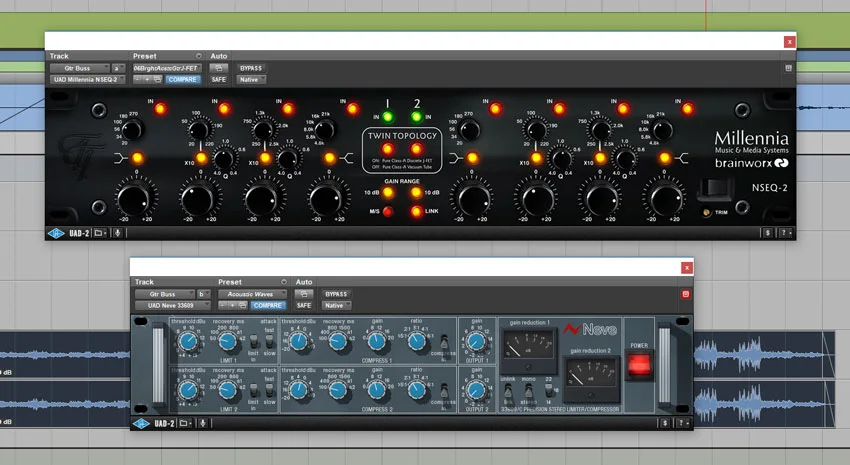This screenshot has height=465, width=850.
Task: Toggle channel 1 high shelf shape button
Action: pos(330,158)
